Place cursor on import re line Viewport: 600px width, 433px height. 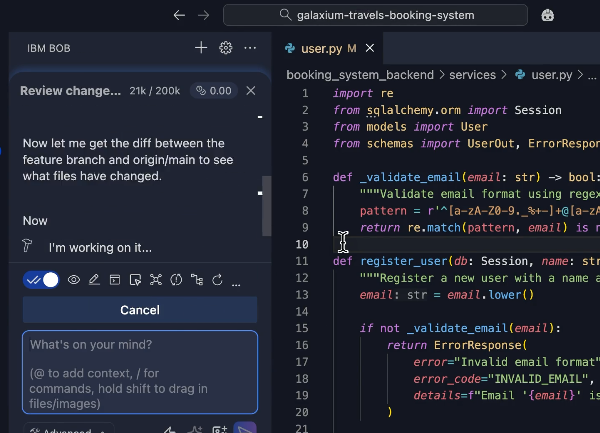click(x=363, y=93)
